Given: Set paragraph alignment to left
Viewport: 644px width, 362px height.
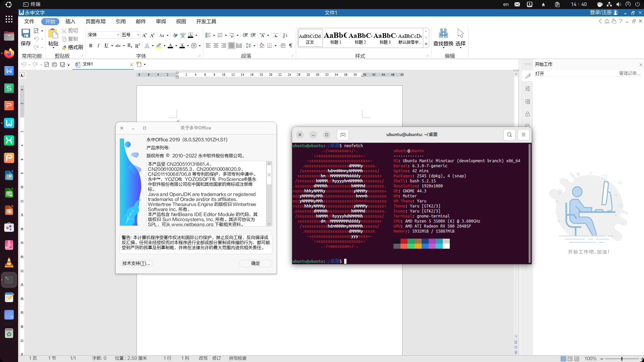Looking at the screenshot, I should (208, 46).
